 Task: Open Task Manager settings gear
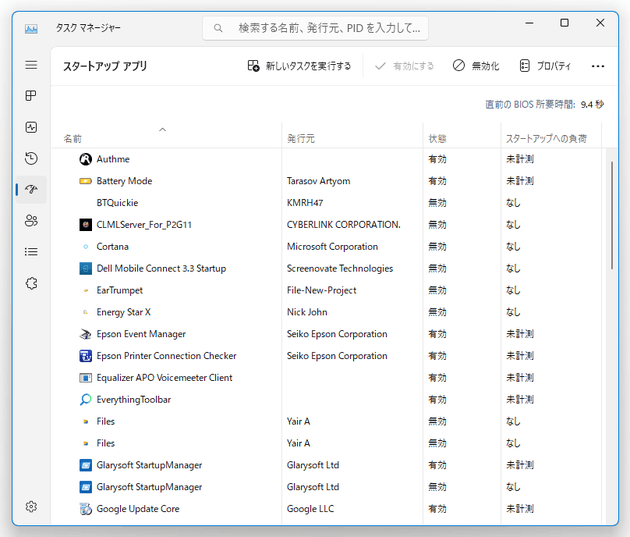click(31, 506)
